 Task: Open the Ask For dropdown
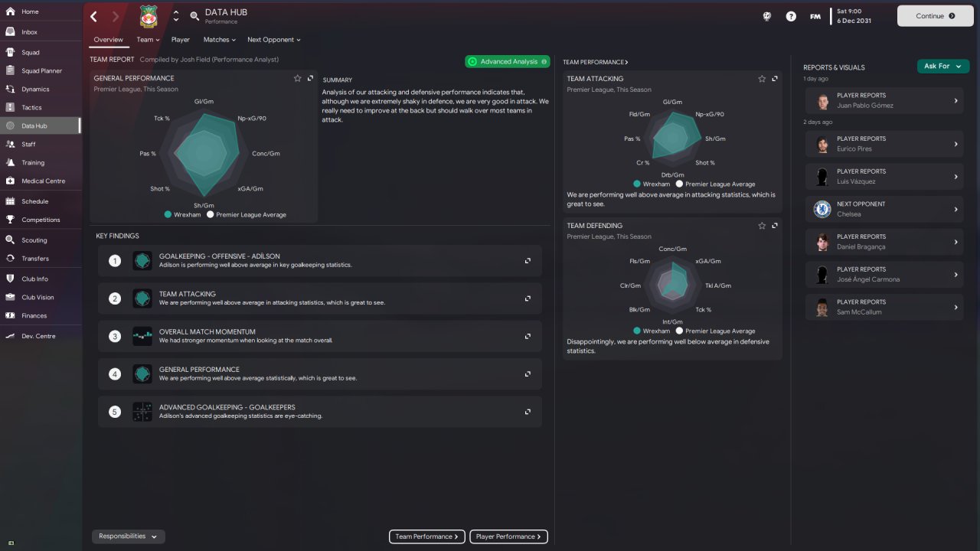coord(942,67)
